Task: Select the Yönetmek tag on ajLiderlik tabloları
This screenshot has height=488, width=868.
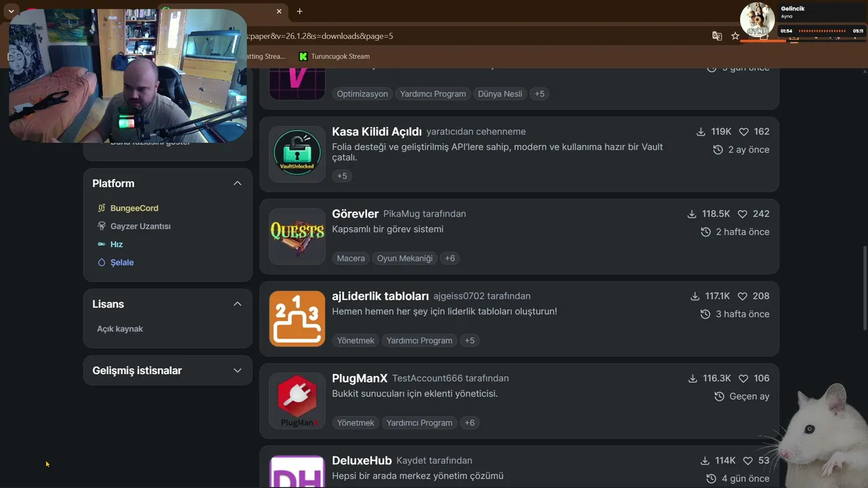Action: (x=355, y=340)
